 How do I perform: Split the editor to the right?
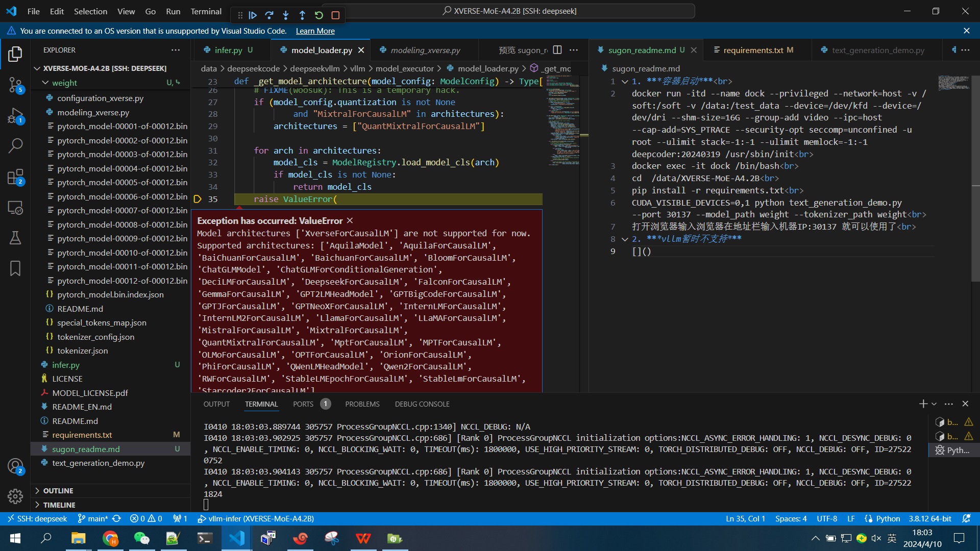[557, 50]
